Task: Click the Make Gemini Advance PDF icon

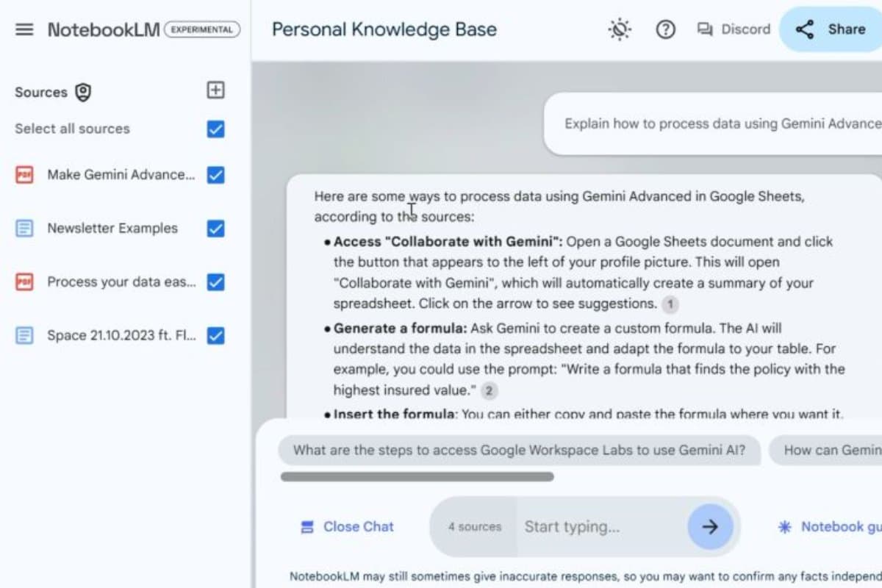Action: coord(24,175)
